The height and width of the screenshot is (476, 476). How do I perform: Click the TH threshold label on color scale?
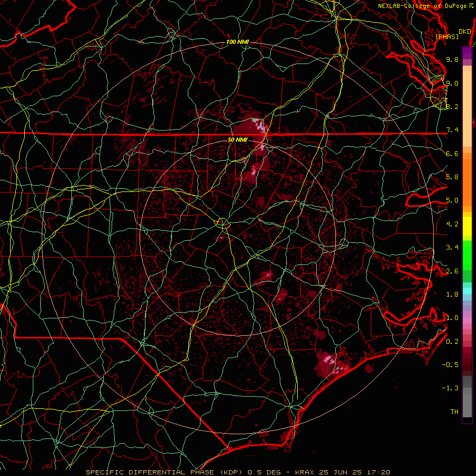[454, 412]
